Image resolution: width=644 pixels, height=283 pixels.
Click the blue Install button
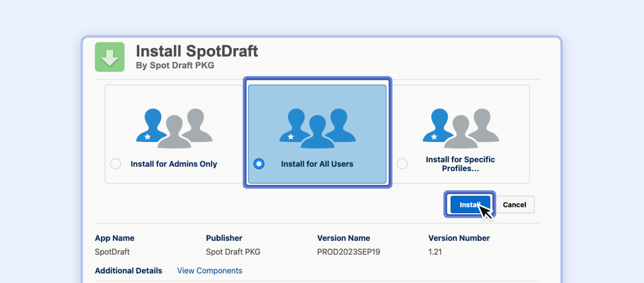click(x=470, y=205)
